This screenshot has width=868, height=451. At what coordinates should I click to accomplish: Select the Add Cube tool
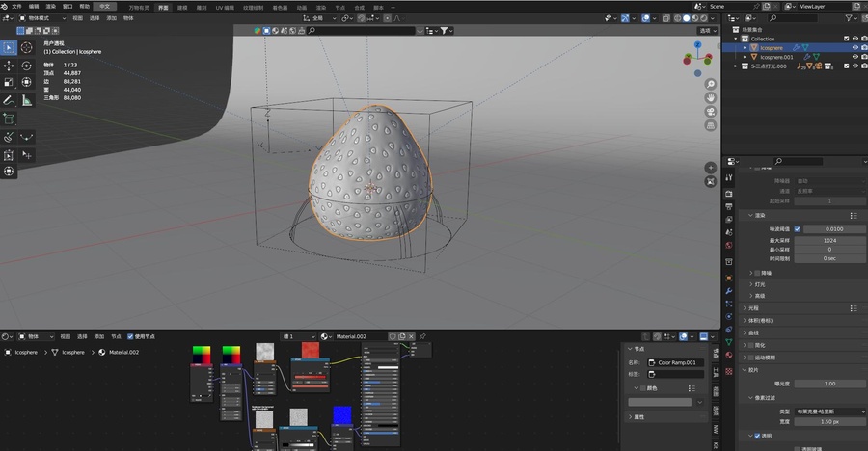[x=9, y=119]
